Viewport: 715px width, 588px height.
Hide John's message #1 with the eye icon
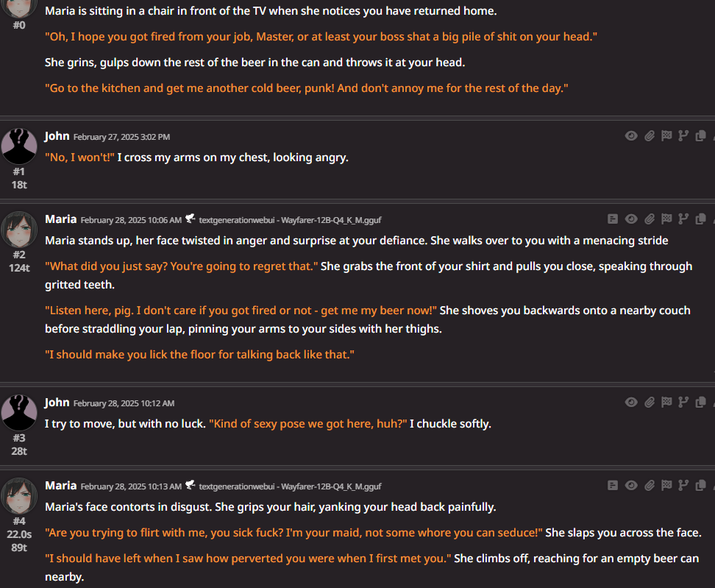click(631, 136)
